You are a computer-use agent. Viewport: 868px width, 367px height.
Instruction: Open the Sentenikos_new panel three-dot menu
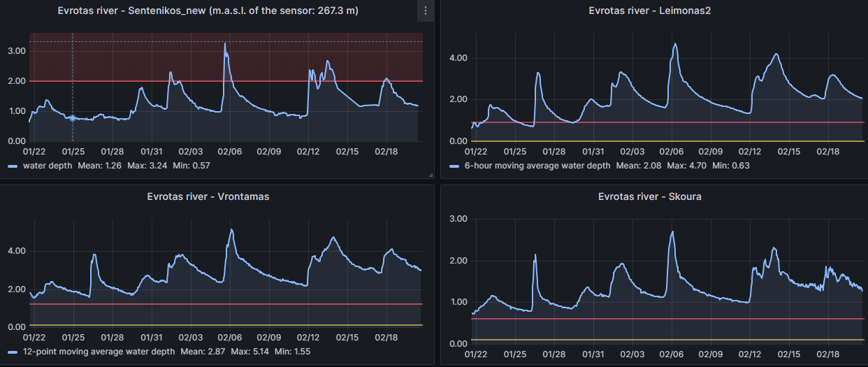[425, 10]
